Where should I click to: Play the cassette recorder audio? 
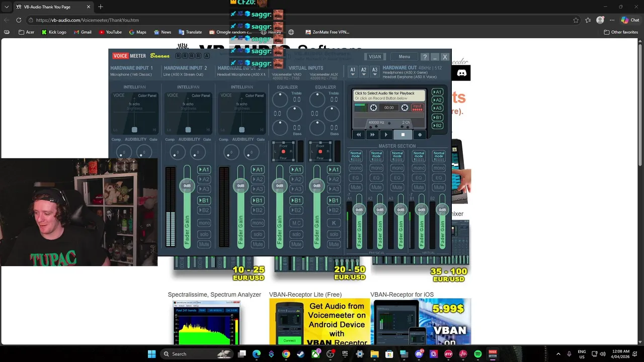click(386, 134)
